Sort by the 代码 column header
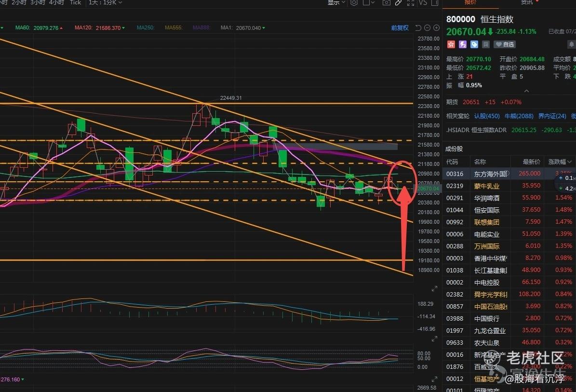The width and height of the screenshot is (576, 392). [x=452, y=162]
